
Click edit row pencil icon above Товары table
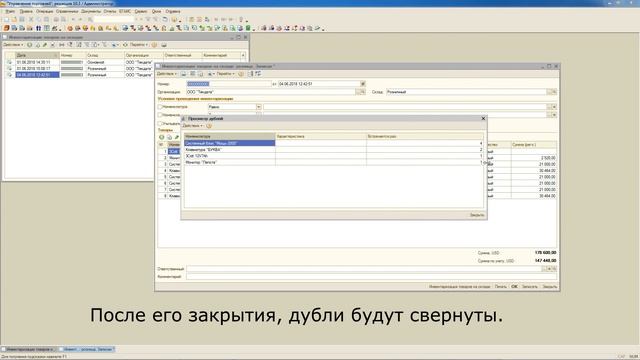tap(177, 137)
